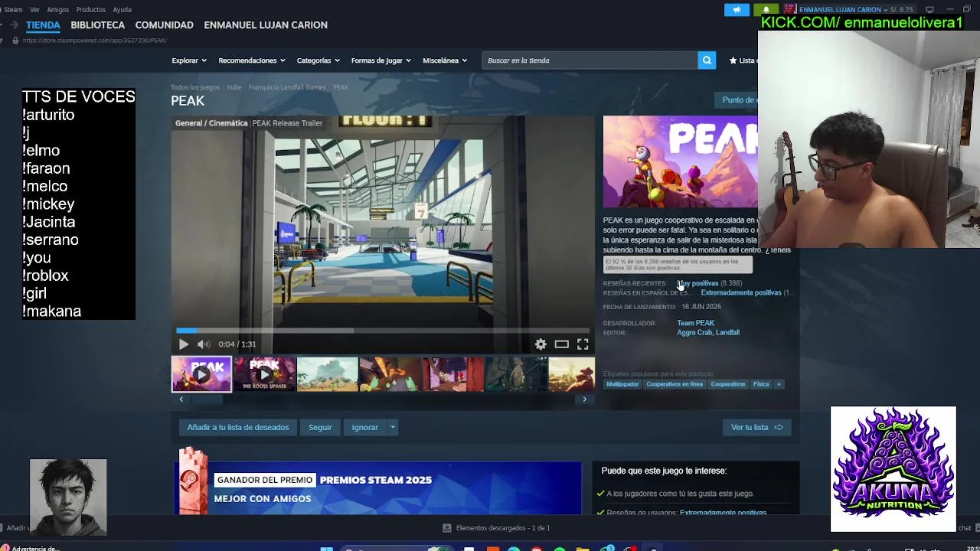
Task: Open the Steam menu in the menu bar
Action: (x=13, y=10)
